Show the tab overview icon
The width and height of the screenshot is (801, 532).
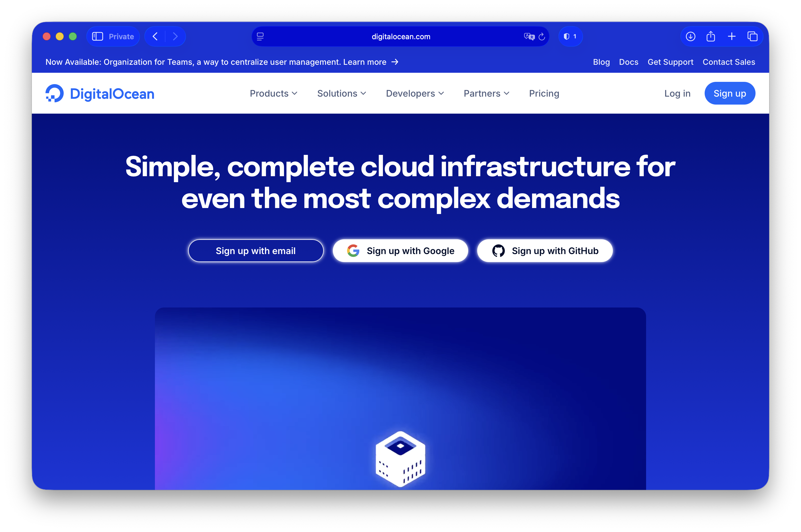[x=752, y=36]
